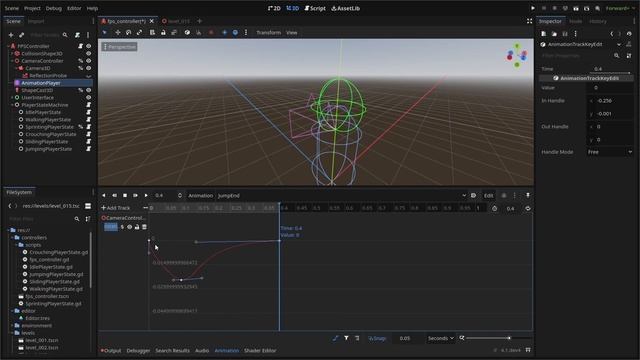Viewport: 640px width, 360px height.
Task: Collapse the PlayerStateMachine node
Action: (x=12, y=105)
